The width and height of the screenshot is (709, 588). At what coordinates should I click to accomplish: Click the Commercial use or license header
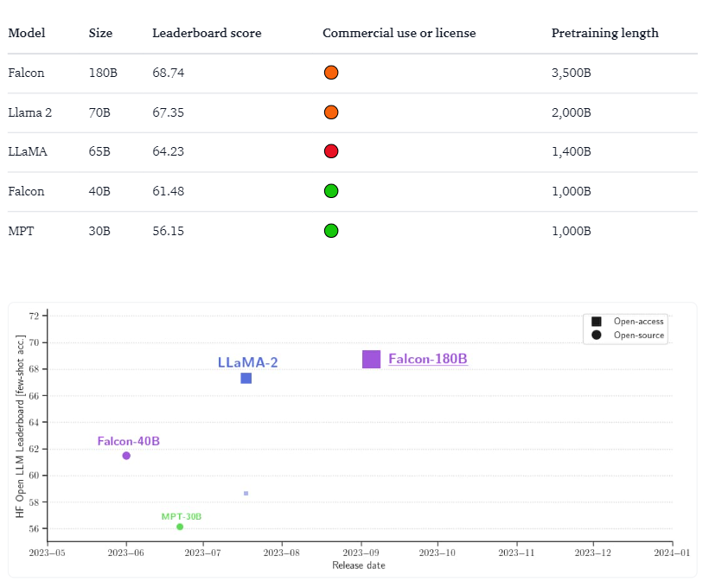pyautogui.click(x=399, y=33)
